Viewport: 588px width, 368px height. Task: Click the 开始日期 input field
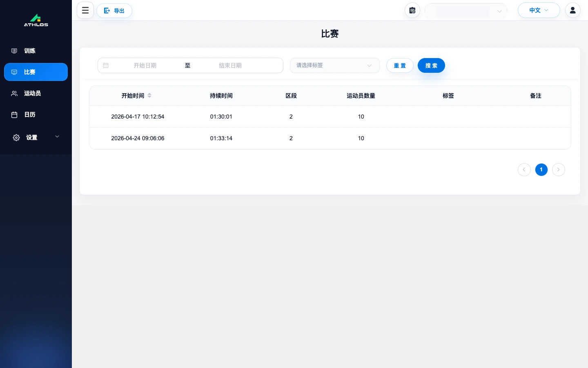click(145, 65)
